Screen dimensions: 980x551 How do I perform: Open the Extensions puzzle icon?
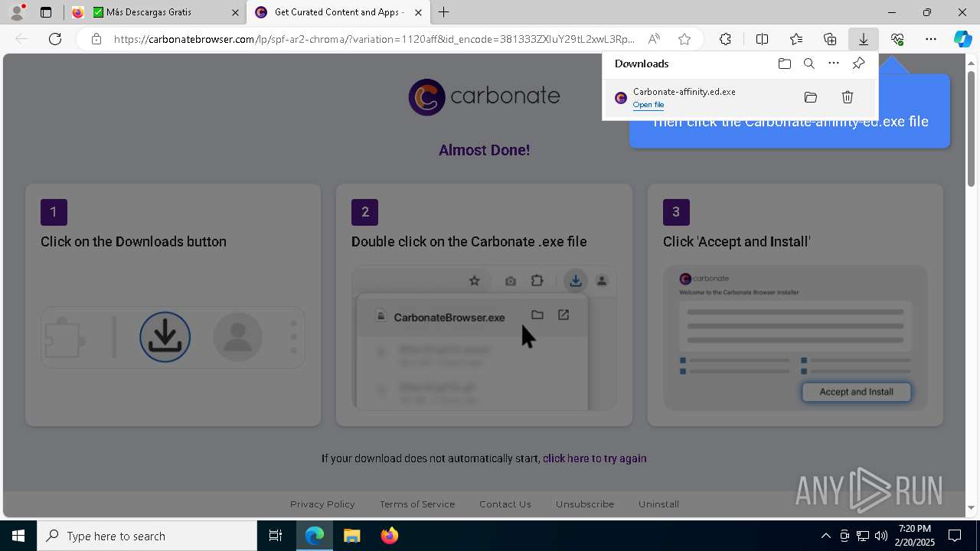(x=725, y=39)
